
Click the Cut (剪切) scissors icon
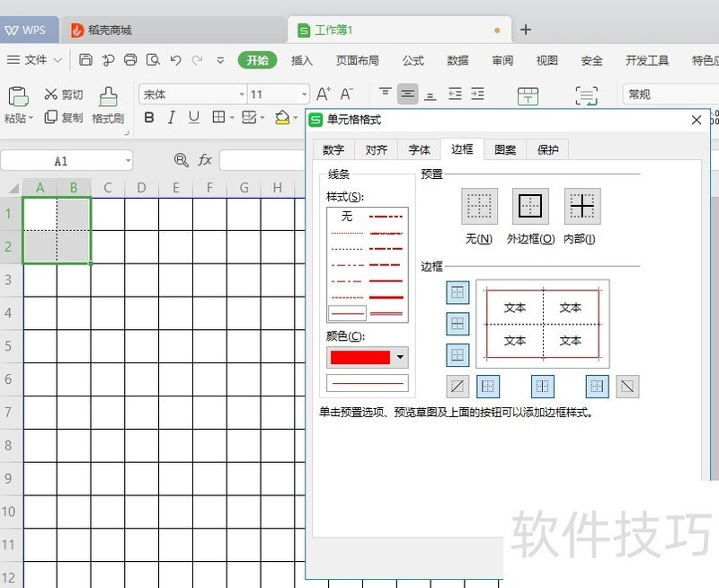click(x=51, y=94)
